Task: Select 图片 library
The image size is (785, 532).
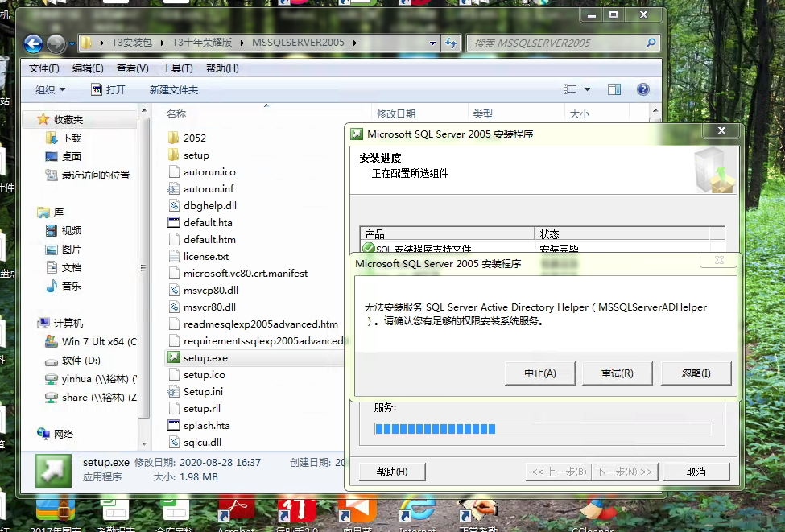Action: pyautogui.click(x=72, y=249)
